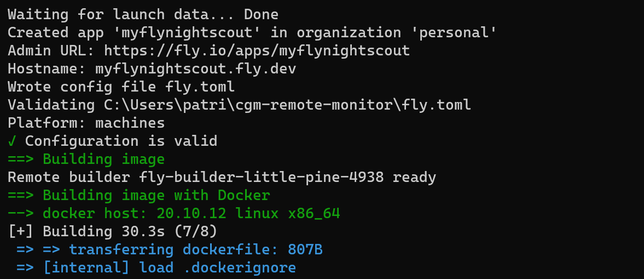644x279 pixels.
Task: Click the blue => => arrows before transferring dockerfile
Action: coord(38,250)
